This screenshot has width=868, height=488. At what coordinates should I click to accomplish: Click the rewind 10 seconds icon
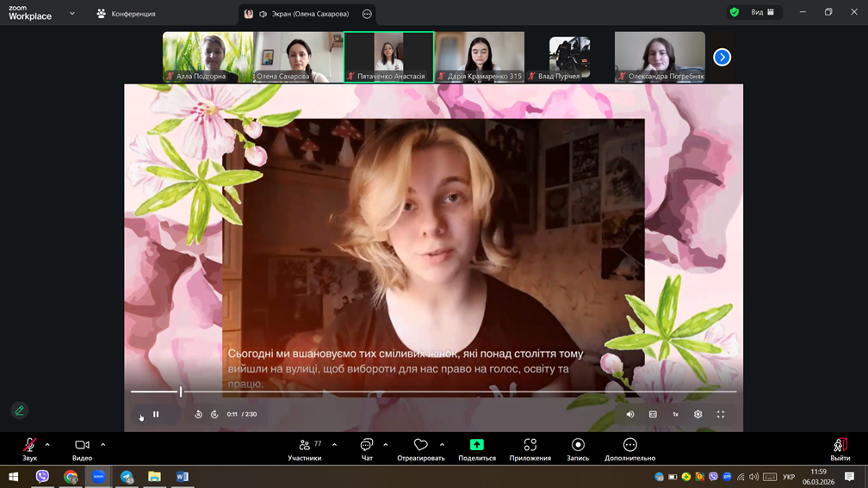coord(198,414)
